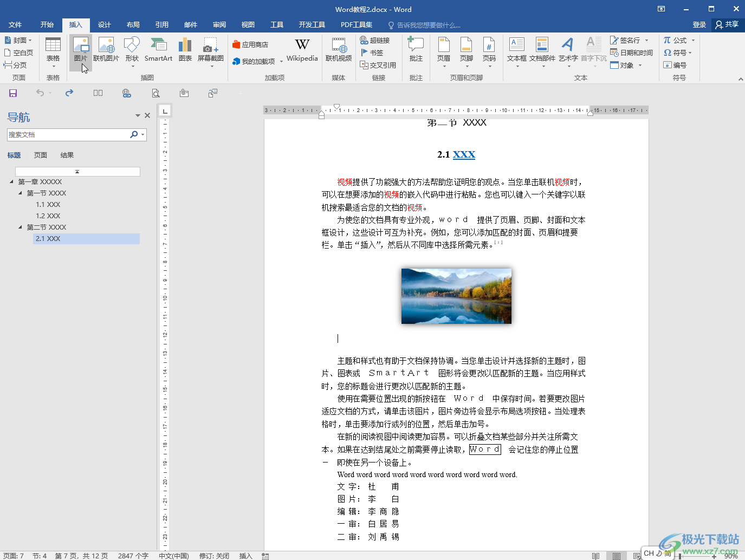The height and width of the screenshot is (560, 745).
Task: Toggle the tab stop selector at ruler corner
Action: [165, 110]
